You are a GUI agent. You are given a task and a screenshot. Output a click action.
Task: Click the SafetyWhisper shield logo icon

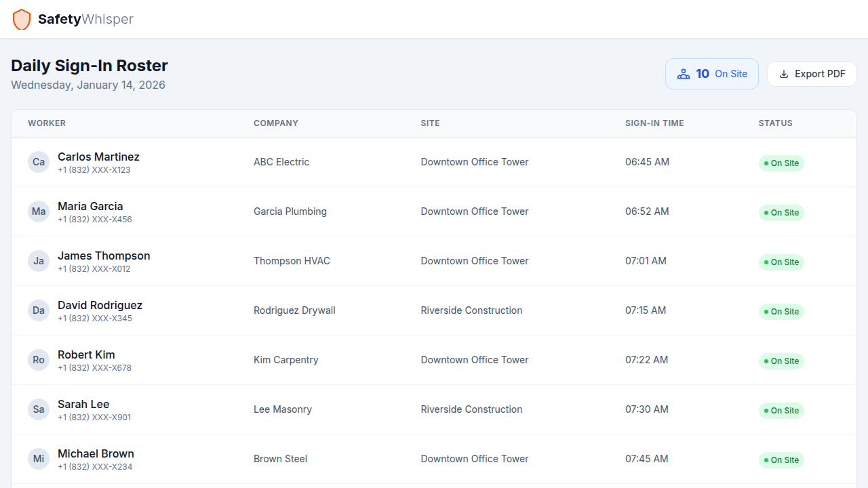click(x=22, y=20)
